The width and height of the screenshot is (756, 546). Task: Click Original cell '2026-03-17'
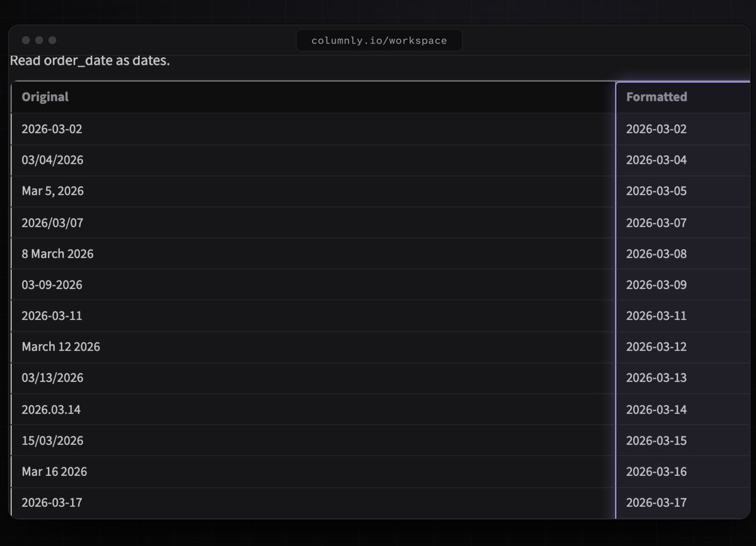(313, 503)
